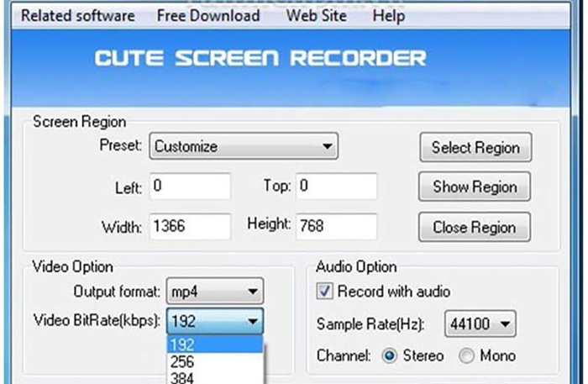Expand the Sample Rate dropdown showing 44100
Image resolution: width=588 pixels, height=384 pixels.
[480, 324]
